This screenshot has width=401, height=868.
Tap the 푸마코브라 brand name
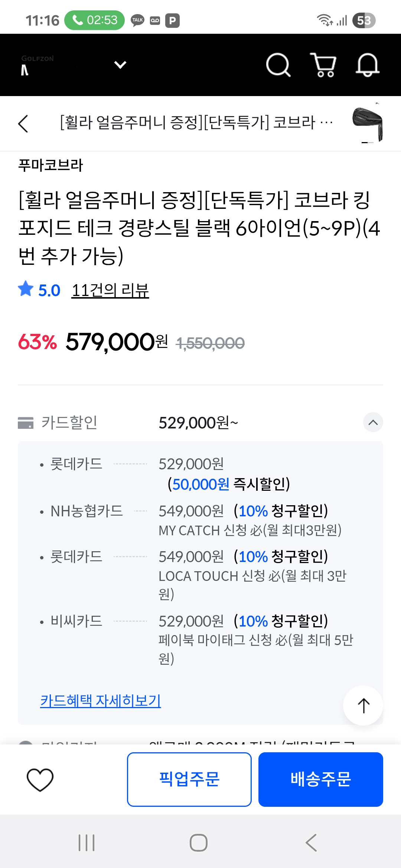51,165
